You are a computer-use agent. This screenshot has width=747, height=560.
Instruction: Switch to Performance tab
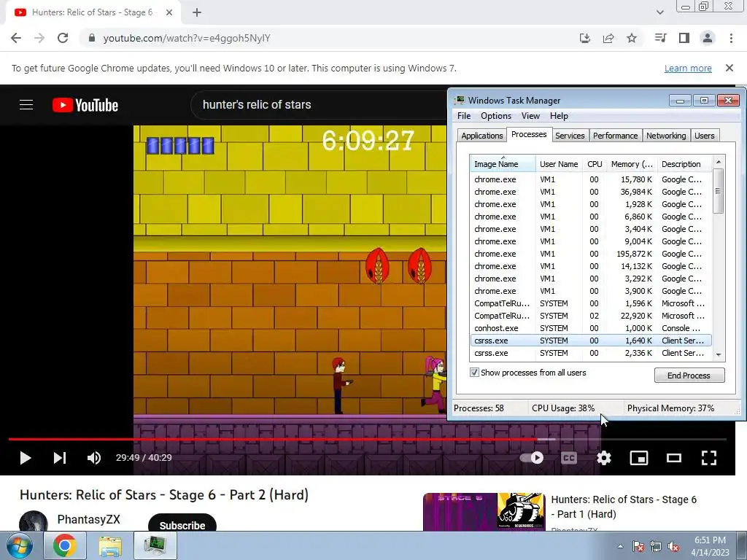pyautogui.click(x=615, y=136)
